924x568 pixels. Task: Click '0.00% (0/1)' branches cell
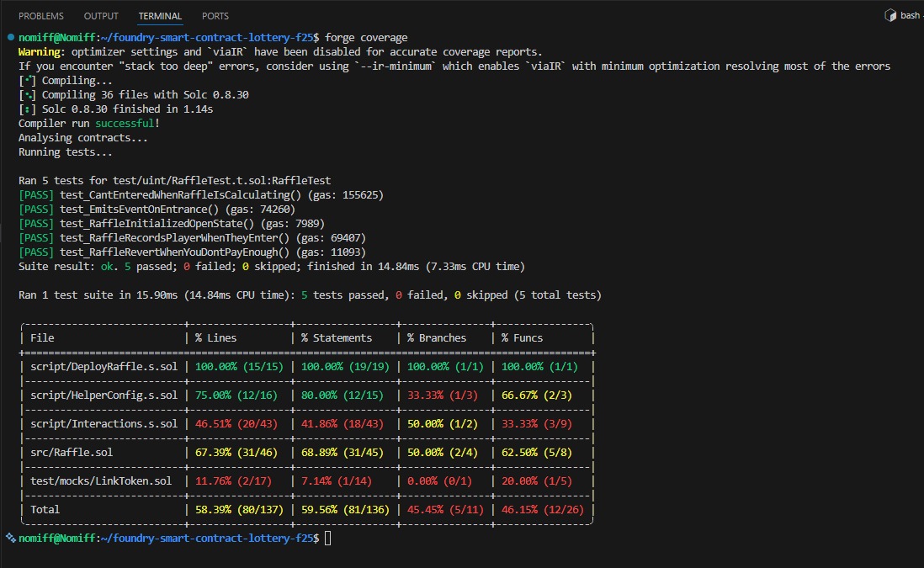(x=439, y=480)
